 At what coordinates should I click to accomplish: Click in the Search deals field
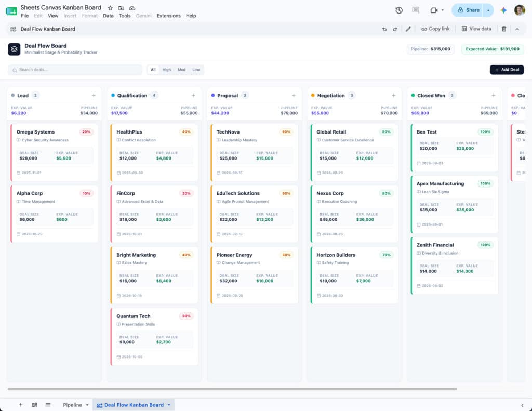click(75, 70)
